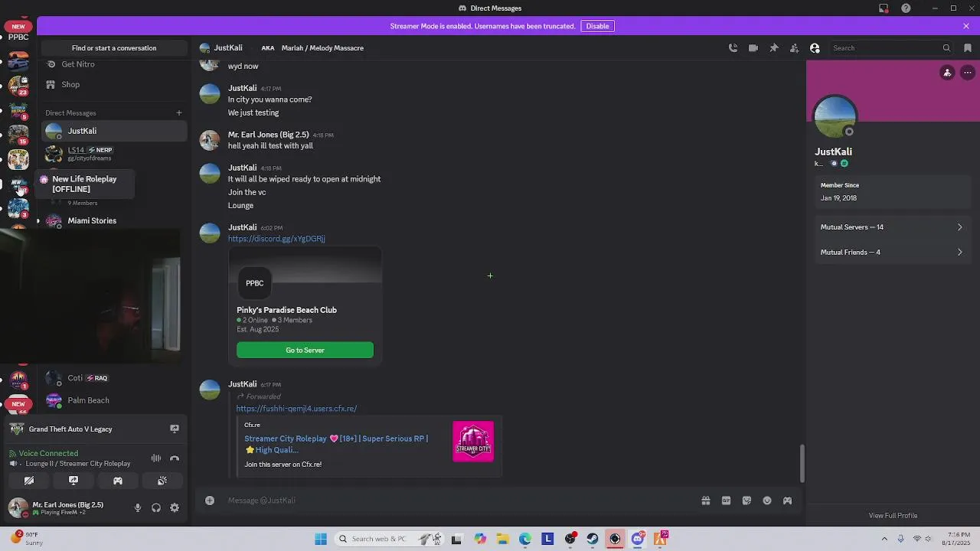Select the Palm Beach conversation

114,400
